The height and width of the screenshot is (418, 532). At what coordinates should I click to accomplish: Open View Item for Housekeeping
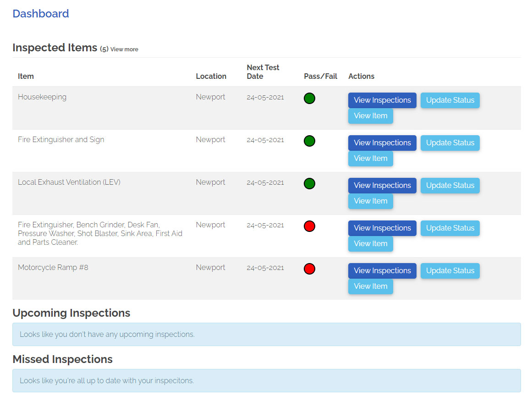coord(370,116)
